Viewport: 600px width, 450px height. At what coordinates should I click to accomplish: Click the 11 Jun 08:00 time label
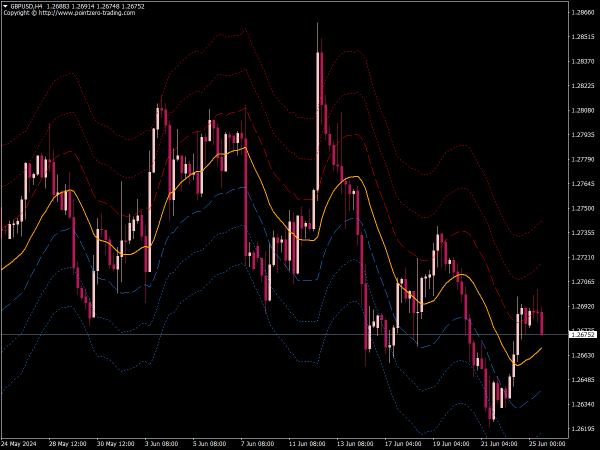(x=307, y=443)
